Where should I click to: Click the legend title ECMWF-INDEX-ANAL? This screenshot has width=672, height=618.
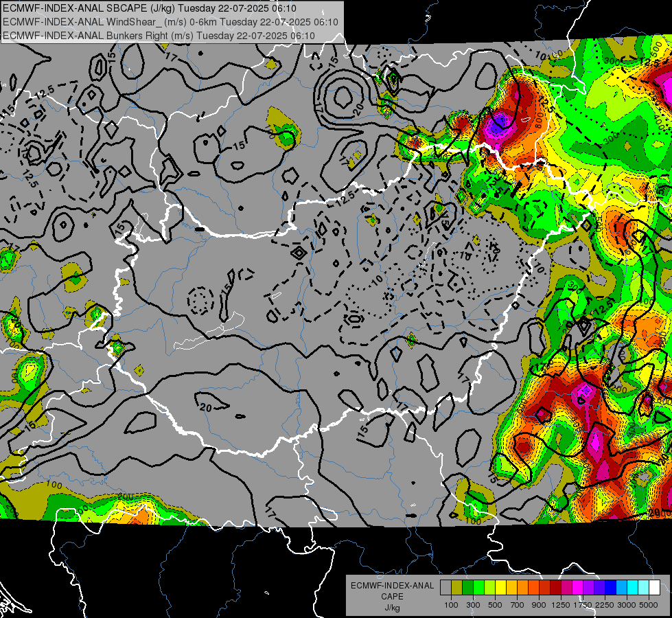coord(392,586)
